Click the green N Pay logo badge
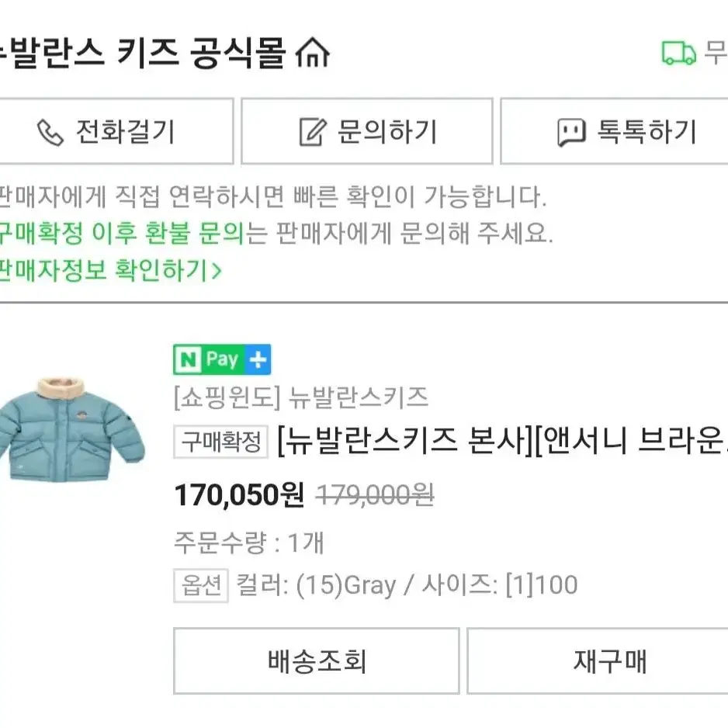Screen dimensions: 728x728 [x=210, y=359]
